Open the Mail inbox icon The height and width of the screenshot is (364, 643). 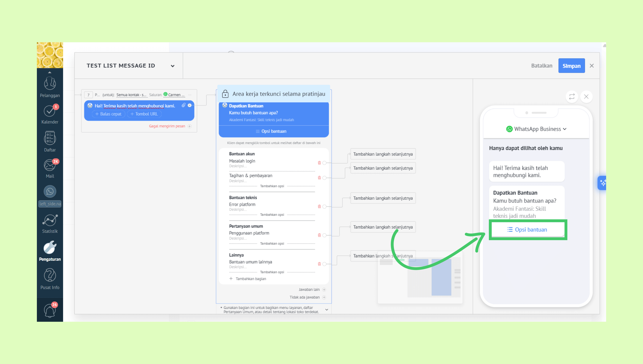coord(50,165)
